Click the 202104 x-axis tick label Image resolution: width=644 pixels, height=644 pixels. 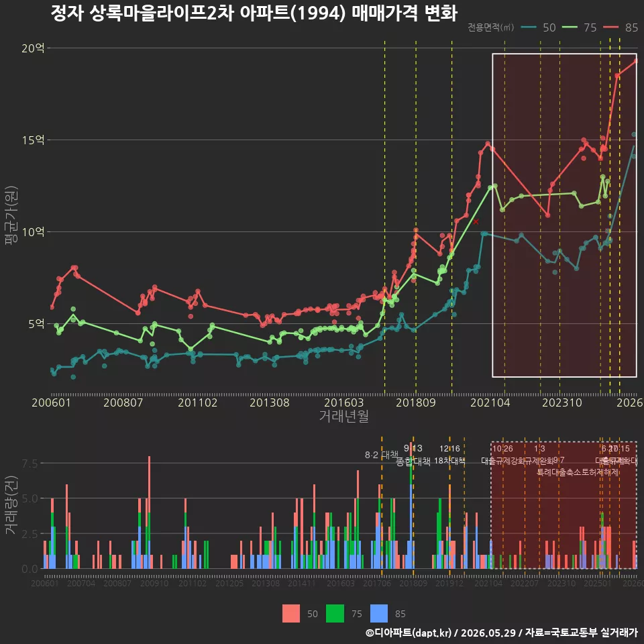(x=490, y=402)
